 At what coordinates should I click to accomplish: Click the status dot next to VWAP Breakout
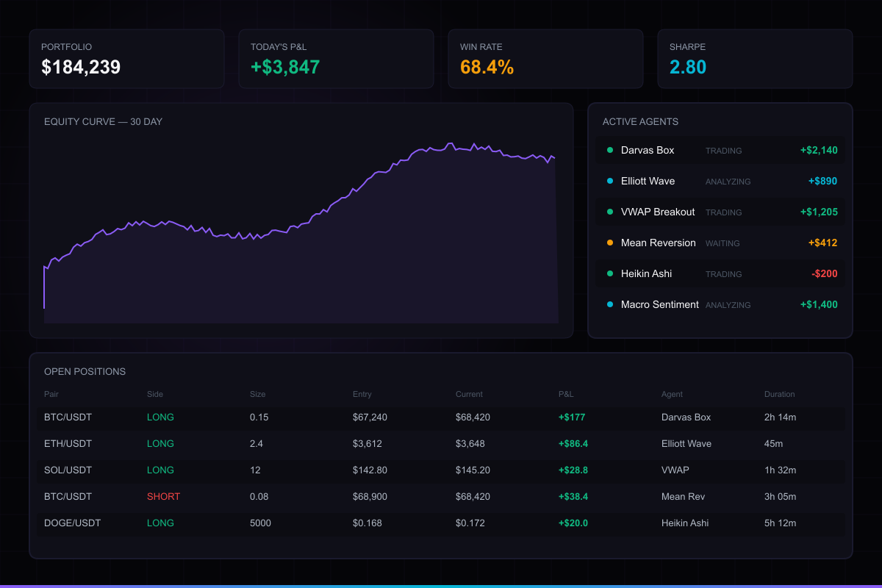(610, 212)
